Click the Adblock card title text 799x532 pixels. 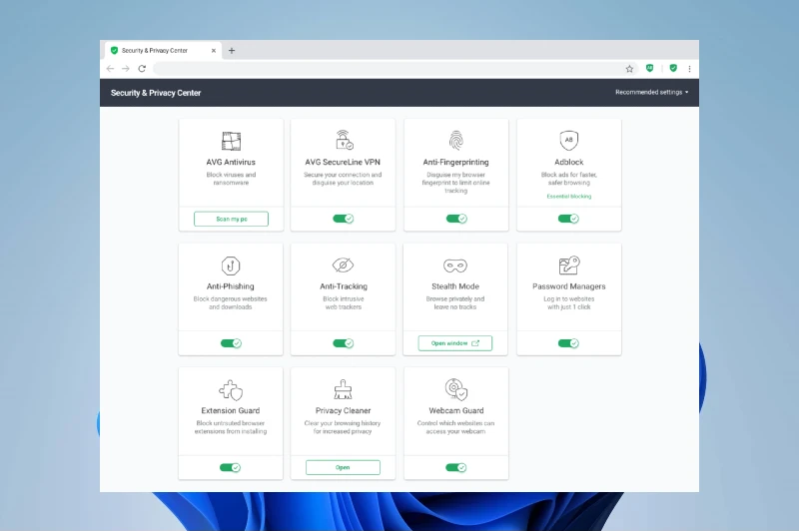point(568,162)
